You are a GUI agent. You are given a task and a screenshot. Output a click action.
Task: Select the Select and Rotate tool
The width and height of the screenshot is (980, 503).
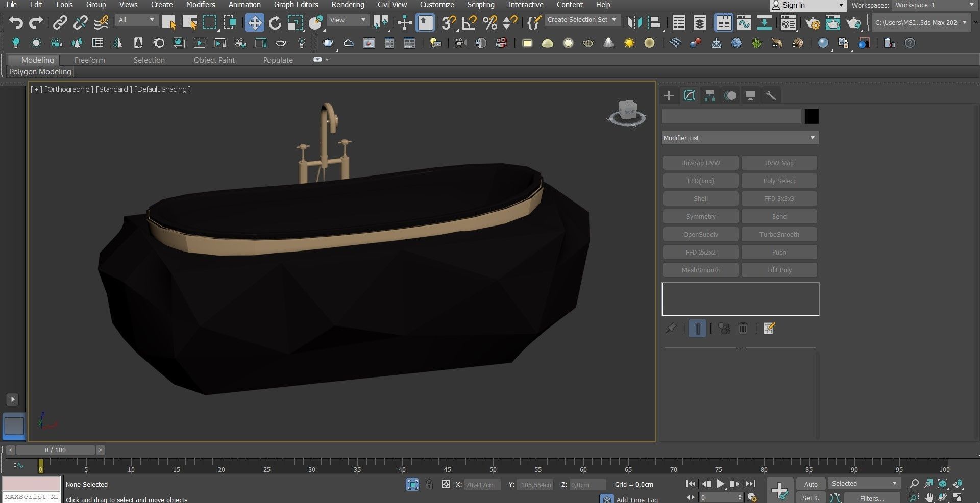pyautogui.click(x=275, y=22)
